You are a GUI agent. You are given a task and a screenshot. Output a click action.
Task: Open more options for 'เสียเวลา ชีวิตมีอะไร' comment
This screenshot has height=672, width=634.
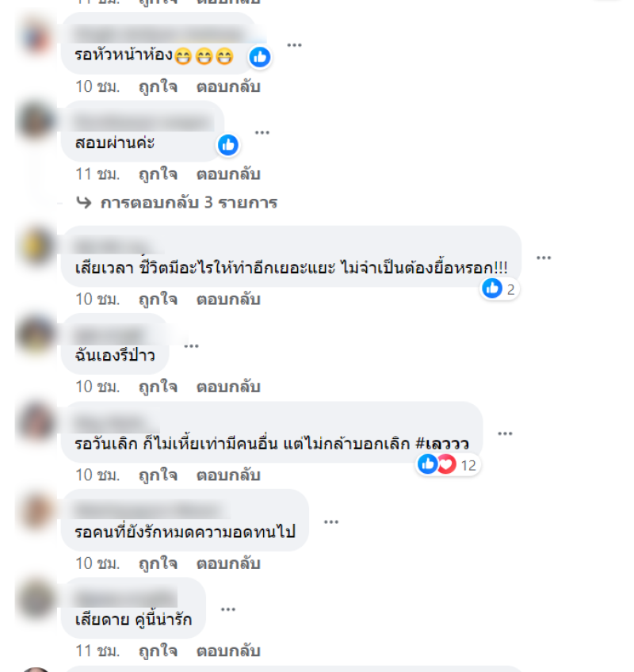(x=544, y=258)
